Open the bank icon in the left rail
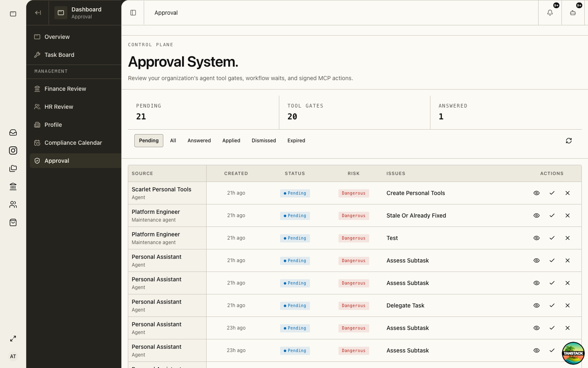This screenshot has width=588, height=368. point(13,186)
